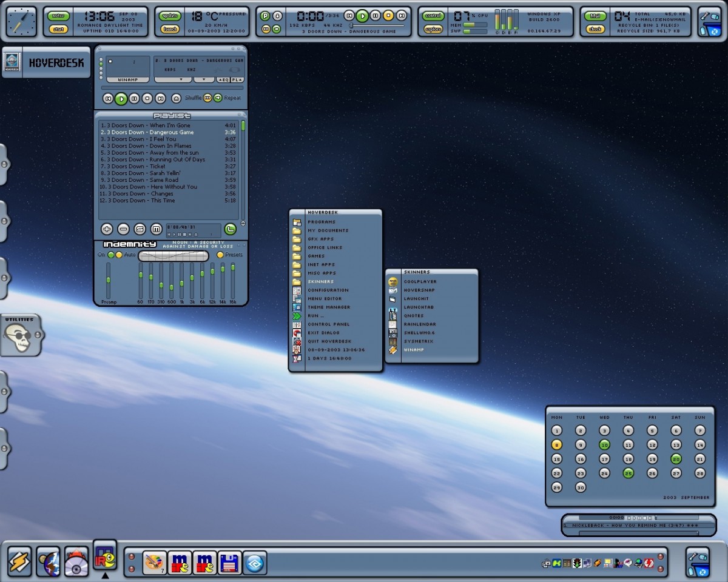728x582 pixels.
Task: Expand the Office Links submenu
Action: (x=335, y=247)
